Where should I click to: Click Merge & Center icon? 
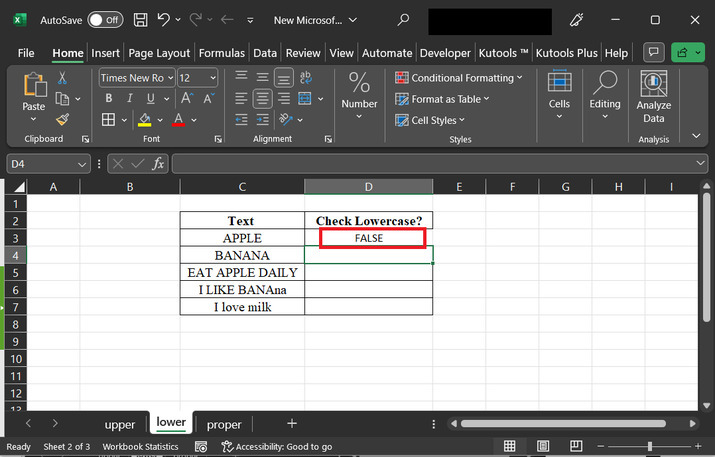tap(305, 99)
